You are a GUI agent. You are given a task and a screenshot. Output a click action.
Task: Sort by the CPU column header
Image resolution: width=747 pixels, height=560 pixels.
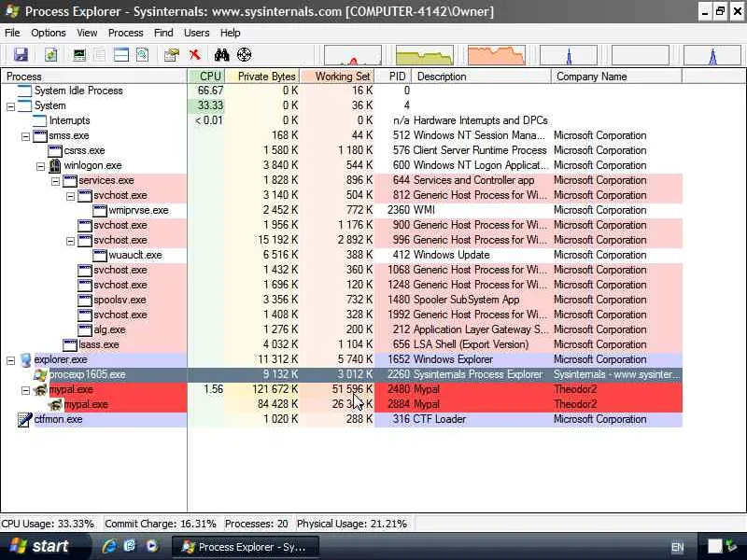[x=206, y=77]
